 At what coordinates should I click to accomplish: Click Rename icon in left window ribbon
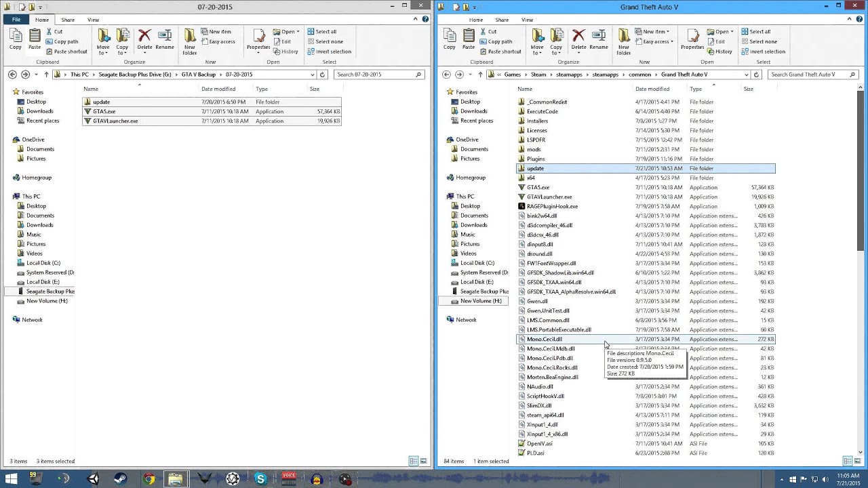tap(165, 39)
